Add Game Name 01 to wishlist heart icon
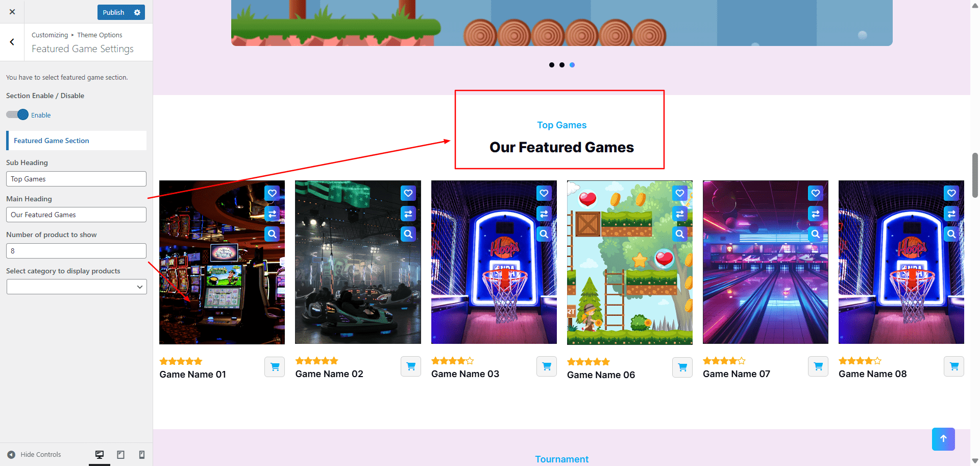The image size is (980, 466). (x=272, y=193)
